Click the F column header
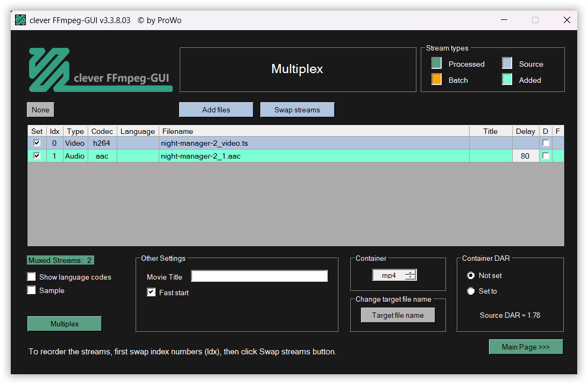Viewport: 588px width, 385px height. pos(558,131)
